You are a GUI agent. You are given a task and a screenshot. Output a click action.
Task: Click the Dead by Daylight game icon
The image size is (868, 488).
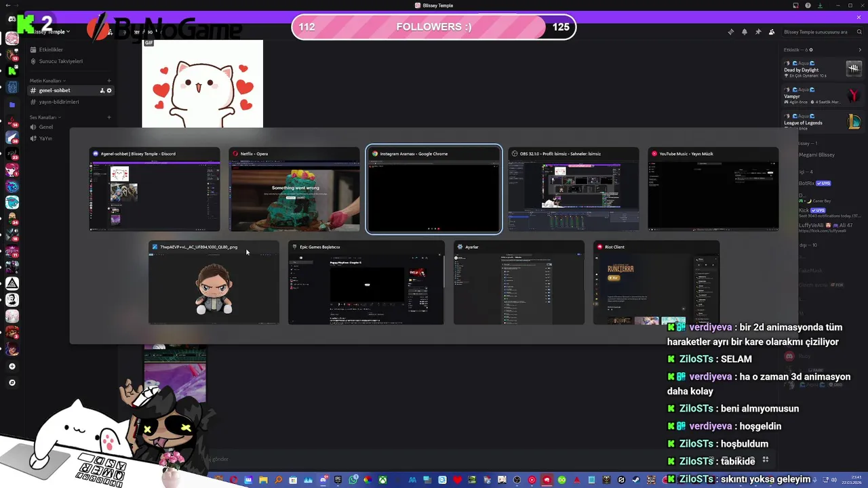click(x=854, y=68)
